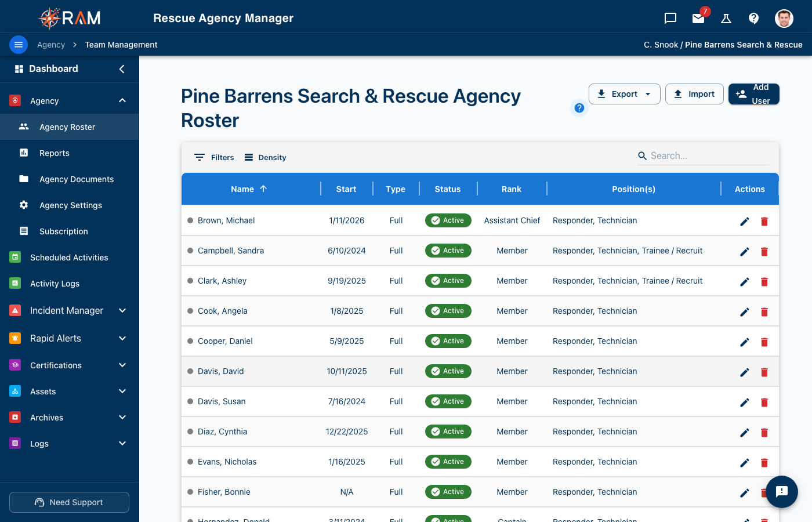Image resolution: width=812 pixels, height=522 pixels.
Task: Edit Brown, Michael with pencil icon
Action: 745,222
